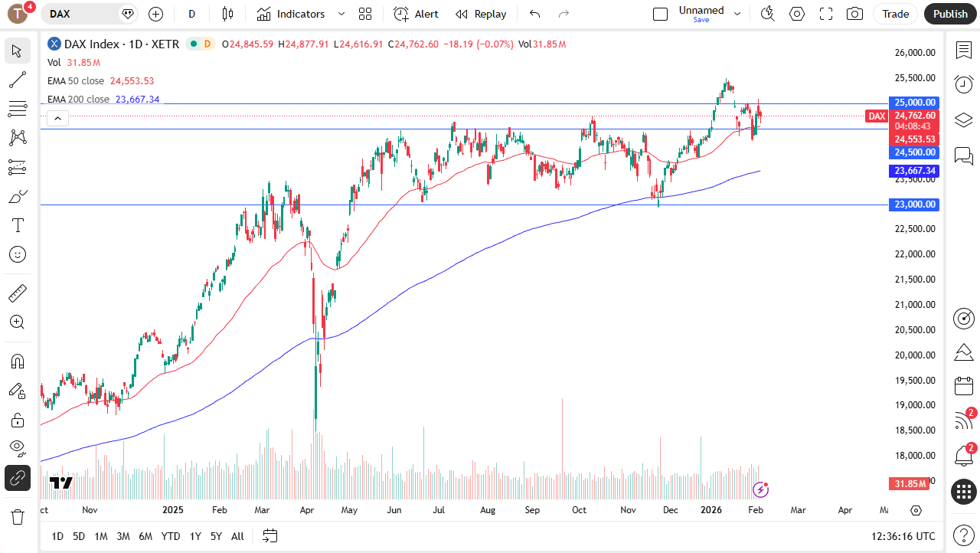980x553 pixels.
Task: Select the Text annotation tool
Action: point(17,225)
